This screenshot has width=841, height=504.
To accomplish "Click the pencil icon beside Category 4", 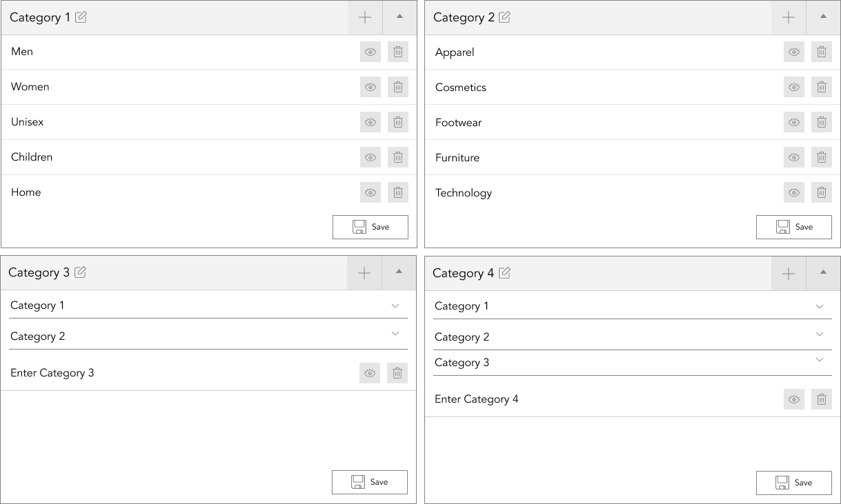I will click(x=504, y=273).
